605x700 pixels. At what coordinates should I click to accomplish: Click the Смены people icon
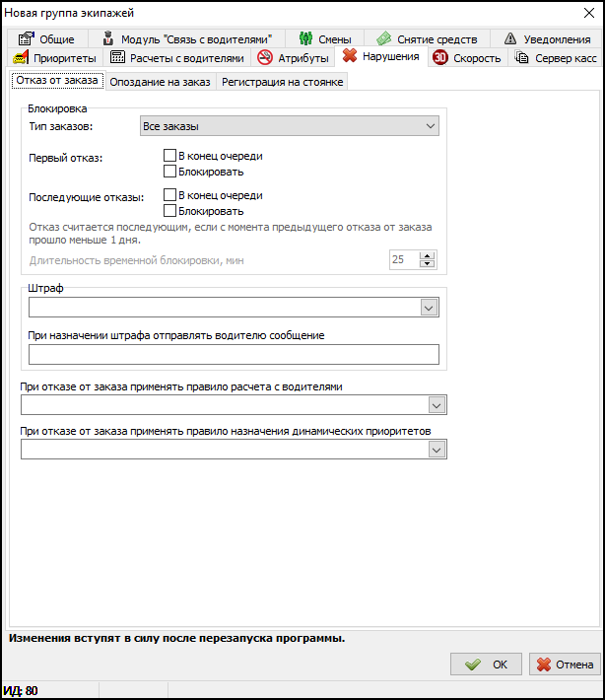(305, 39)
